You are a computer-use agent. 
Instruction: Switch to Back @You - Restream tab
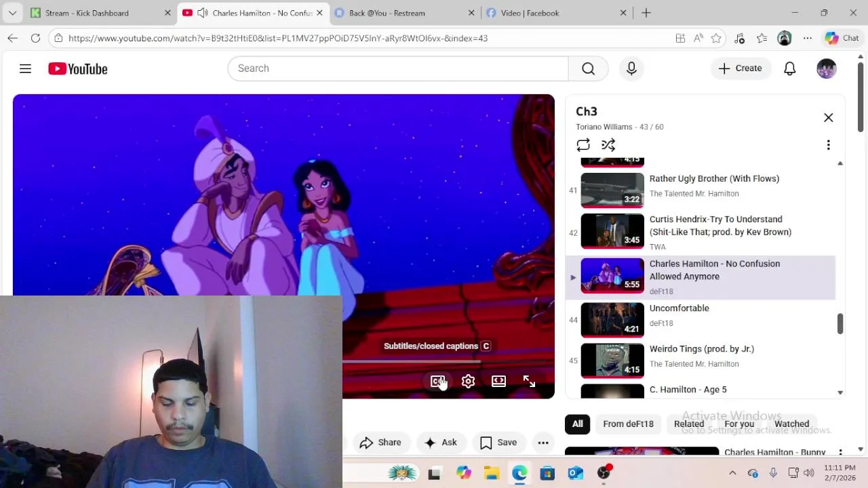tap(405, 13)
